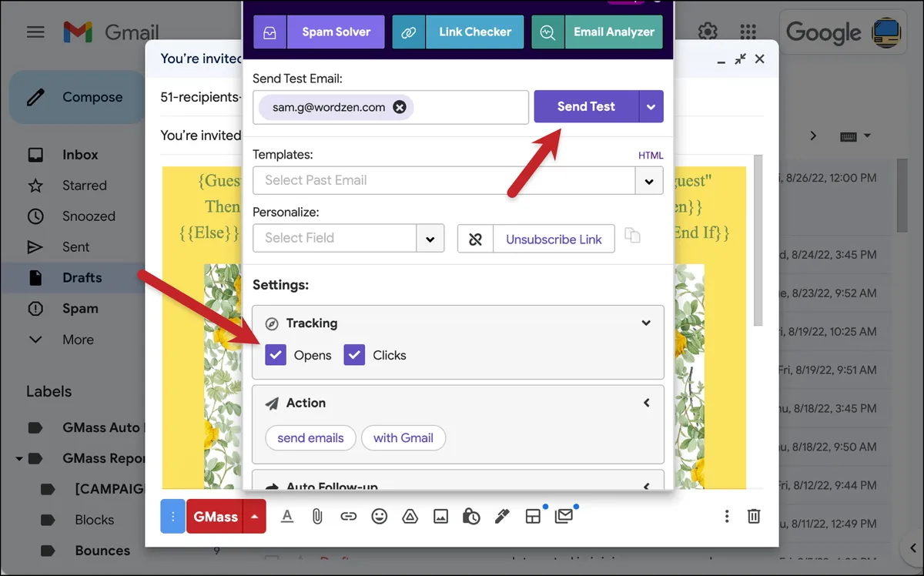Click the input tools keyboard icon

coord(849,136)
